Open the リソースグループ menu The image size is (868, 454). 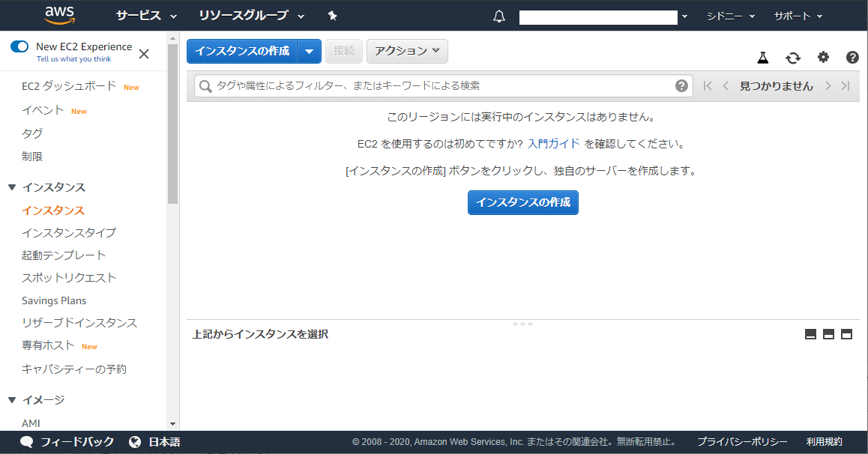coord(252,16)
